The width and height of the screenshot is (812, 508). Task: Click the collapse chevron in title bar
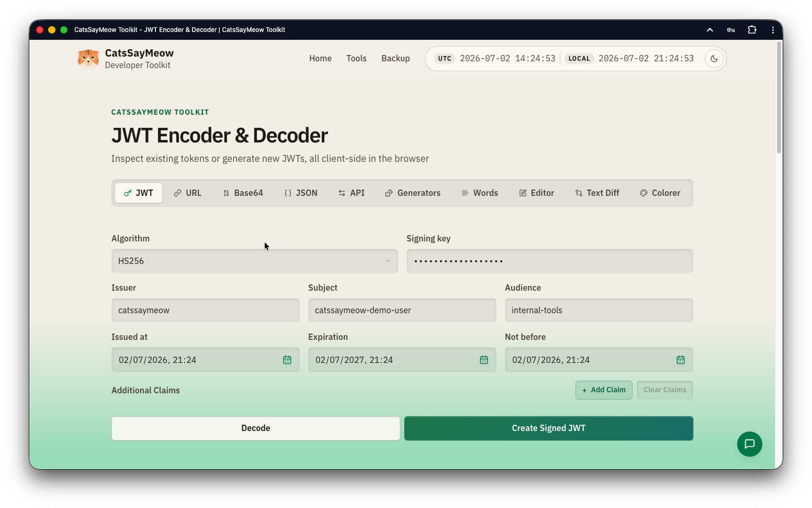coord(710,30)
